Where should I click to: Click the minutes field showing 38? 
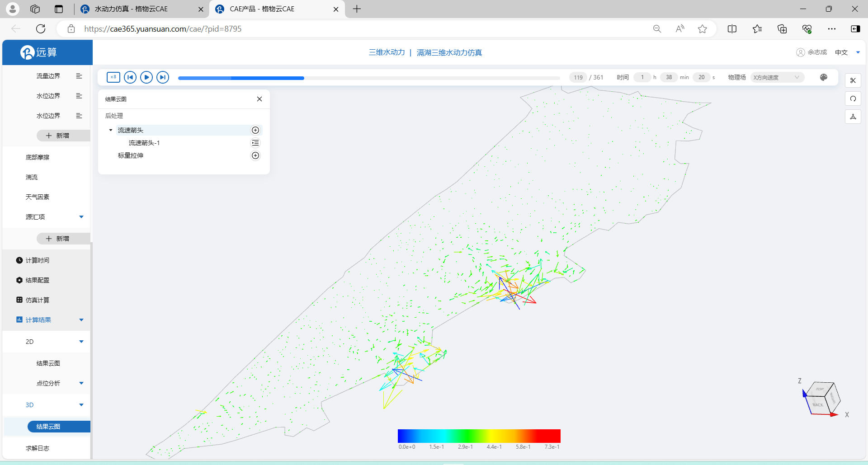click(x=669, y=77)
